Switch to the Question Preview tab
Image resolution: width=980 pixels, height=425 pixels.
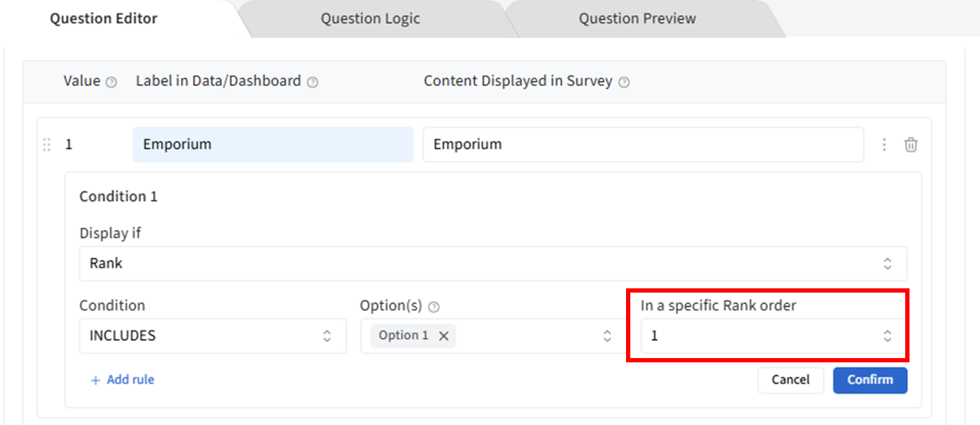[637, 19]
